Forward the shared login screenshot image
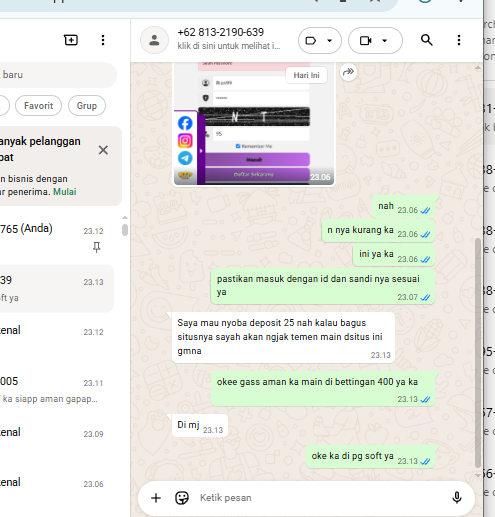The width and height of the screenshot is (495, 517). pos(348,72)
